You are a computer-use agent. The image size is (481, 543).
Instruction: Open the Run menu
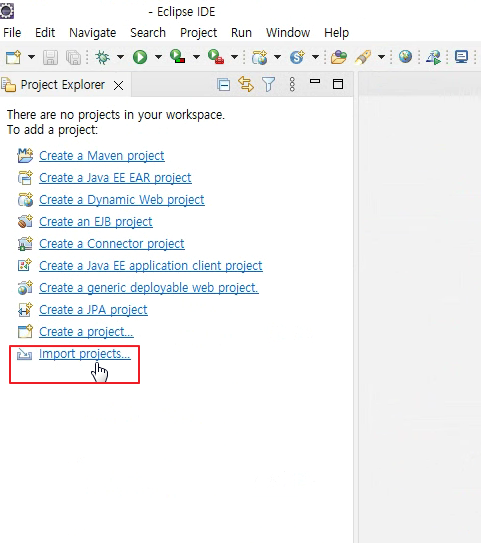coord(241,33)
